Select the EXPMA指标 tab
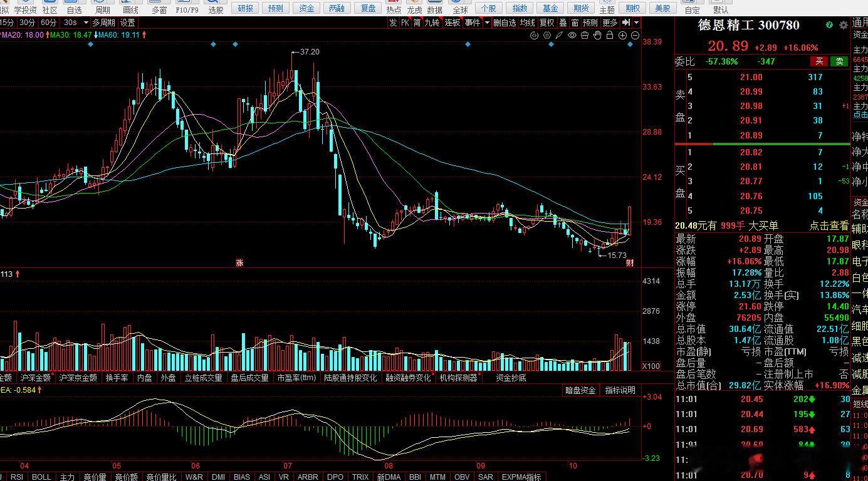The width and height of the screenshot is (868, 481). [x=521, y=477]
